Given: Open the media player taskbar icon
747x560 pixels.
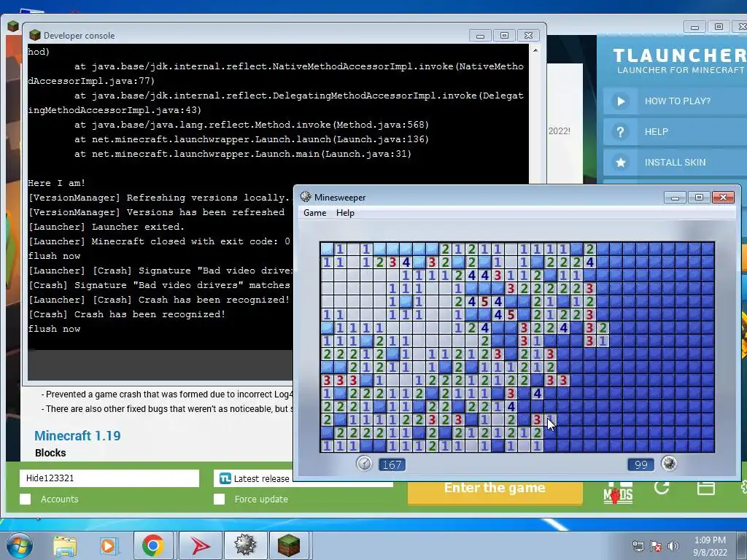Looking at the screenshot, I should 108,545.
